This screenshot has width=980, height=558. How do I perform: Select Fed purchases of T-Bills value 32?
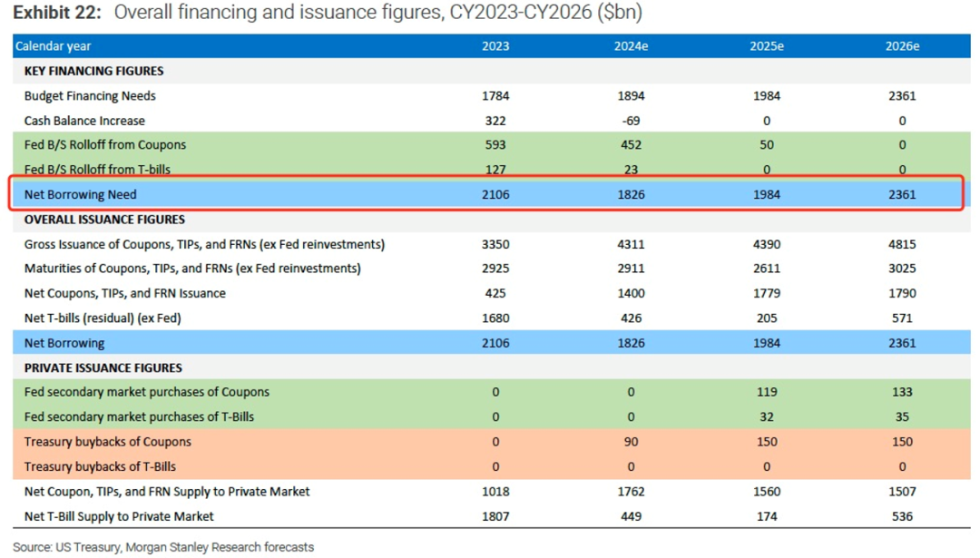click(x=766, y=416)
